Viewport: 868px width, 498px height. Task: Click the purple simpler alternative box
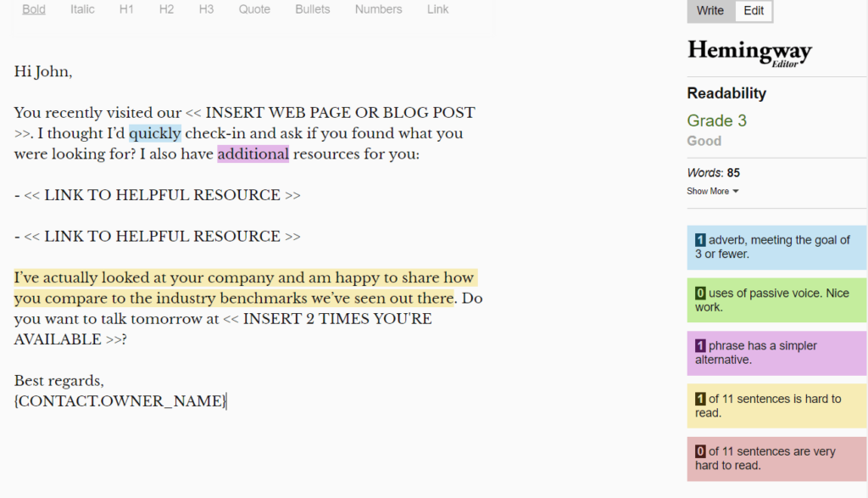click(x=776, y=353)
